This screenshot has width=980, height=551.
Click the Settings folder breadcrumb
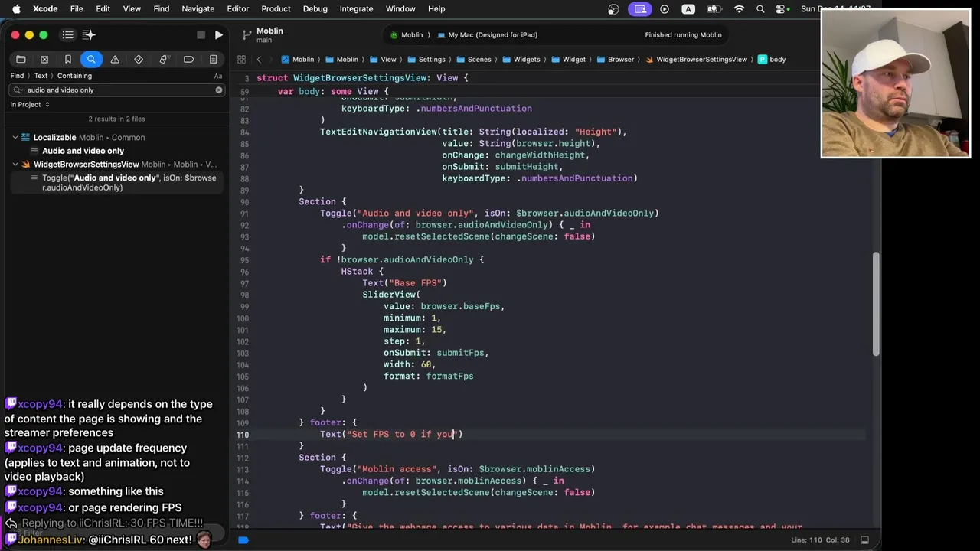point(426,59)
